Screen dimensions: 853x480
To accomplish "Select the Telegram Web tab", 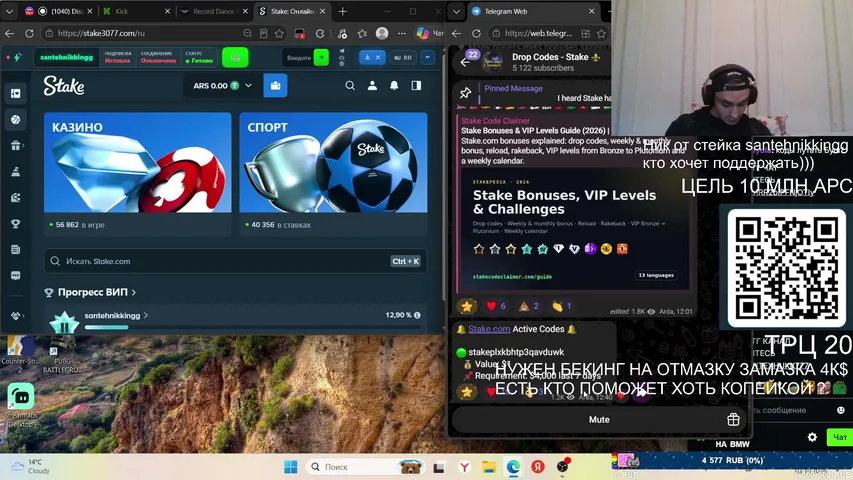I will point(533,11).
